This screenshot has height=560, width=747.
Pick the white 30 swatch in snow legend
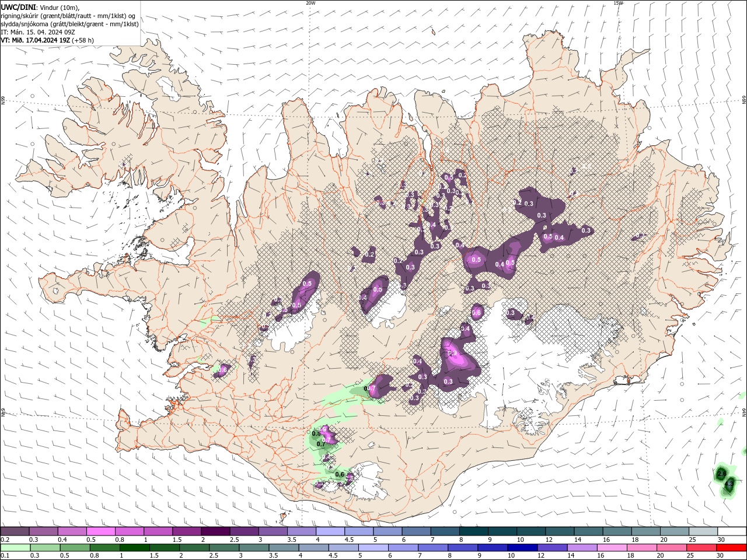[732, 531]
